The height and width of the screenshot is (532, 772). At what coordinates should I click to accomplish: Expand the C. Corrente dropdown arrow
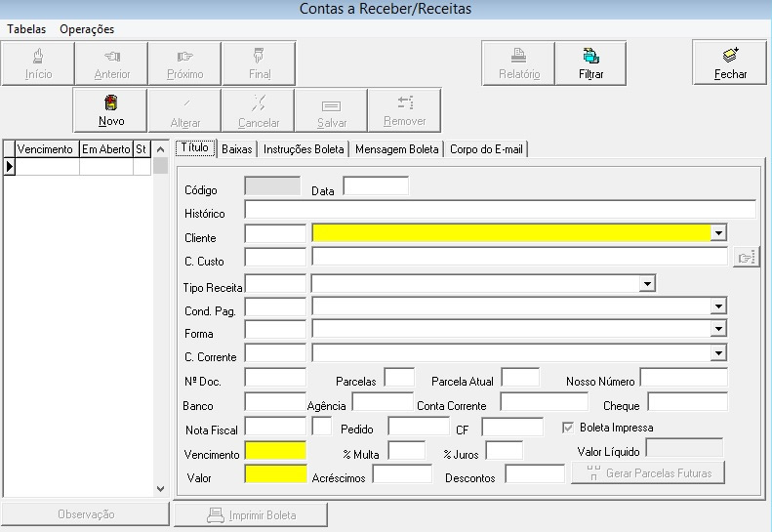(x=718, y=352)
